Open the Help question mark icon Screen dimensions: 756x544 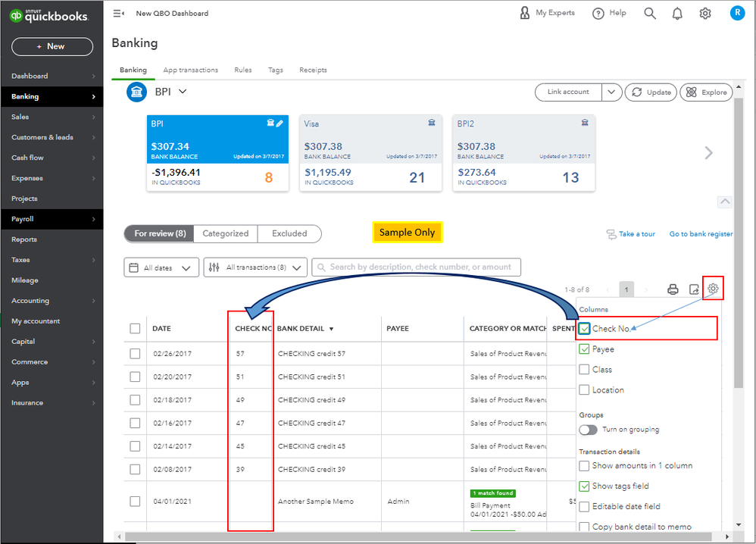pyautogui.click(x=598, y=14)
